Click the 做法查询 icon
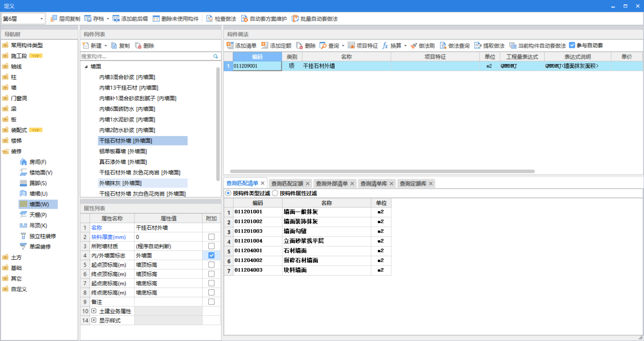 click(443, 46)
